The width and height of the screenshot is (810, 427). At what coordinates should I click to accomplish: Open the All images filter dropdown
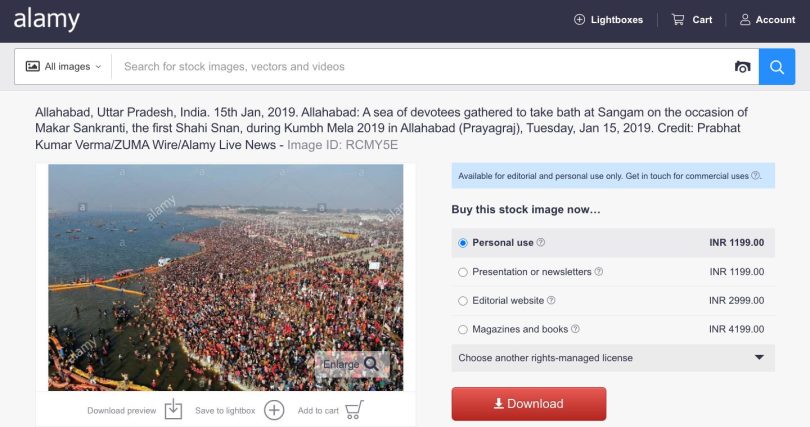[x=64, y=67]
